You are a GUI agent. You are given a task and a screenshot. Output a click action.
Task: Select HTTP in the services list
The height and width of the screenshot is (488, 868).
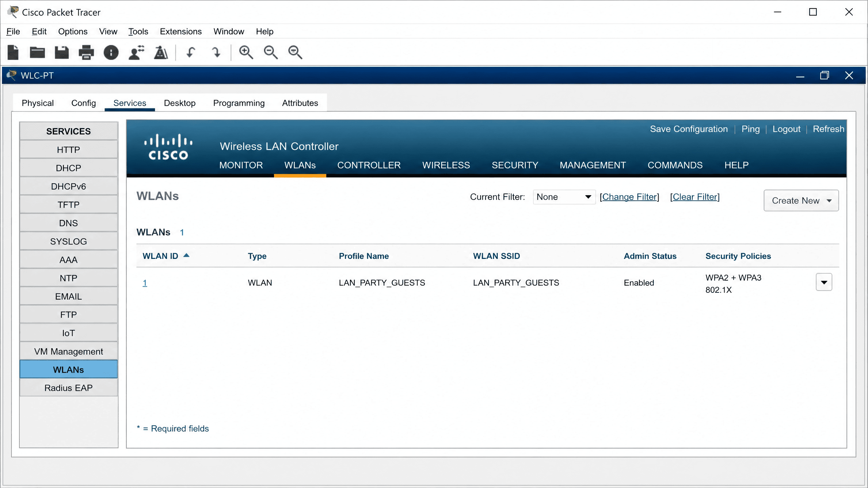click(68, 150)
